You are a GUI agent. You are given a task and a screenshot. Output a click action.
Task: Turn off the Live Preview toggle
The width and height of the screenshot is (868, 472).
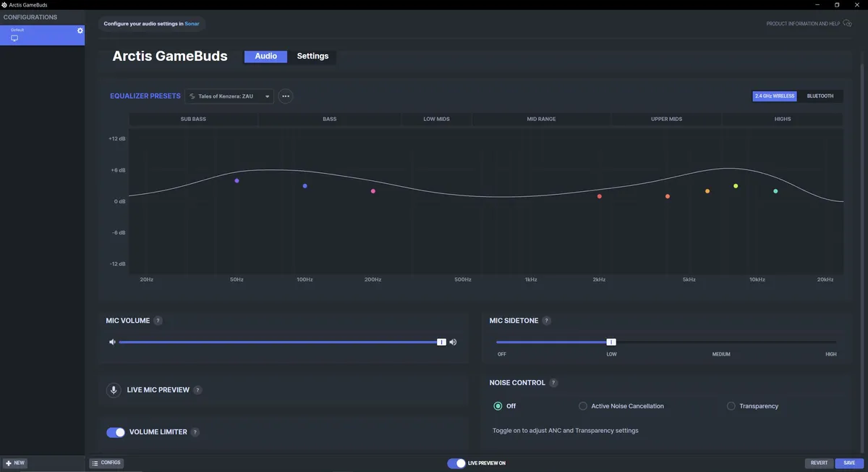click(456, 463)
